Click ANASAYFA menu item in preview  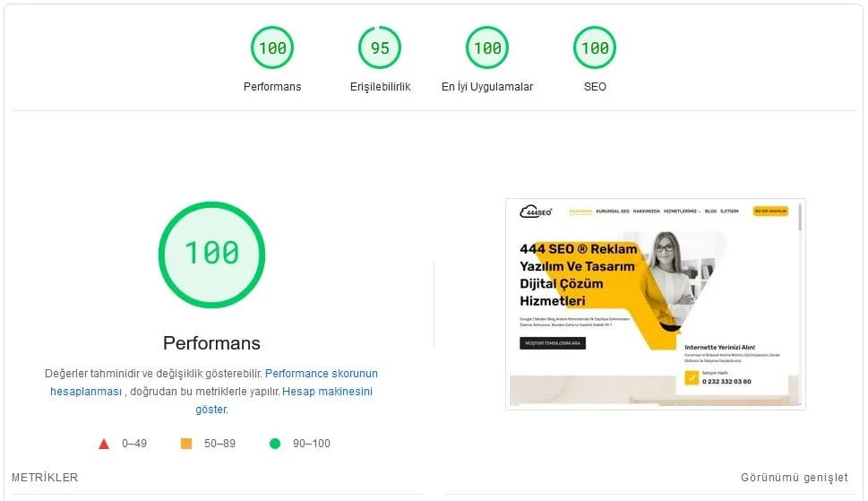(x=580, y=212)
